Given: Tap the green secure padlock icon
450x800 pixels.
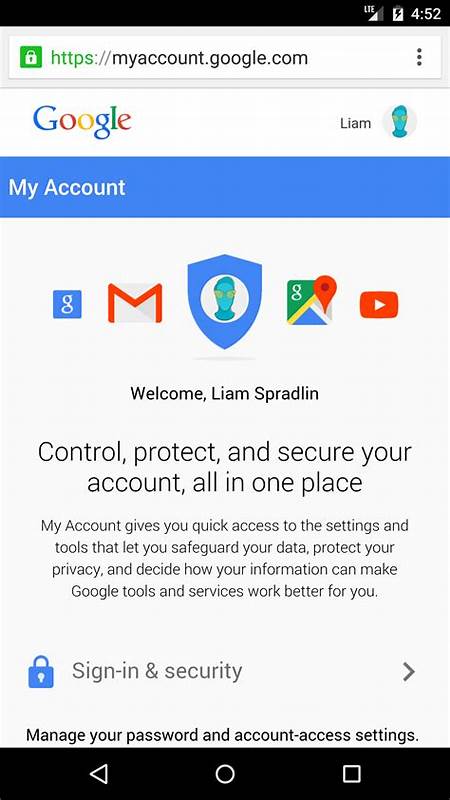Looking at the screenshot, I should click(31, 57).
